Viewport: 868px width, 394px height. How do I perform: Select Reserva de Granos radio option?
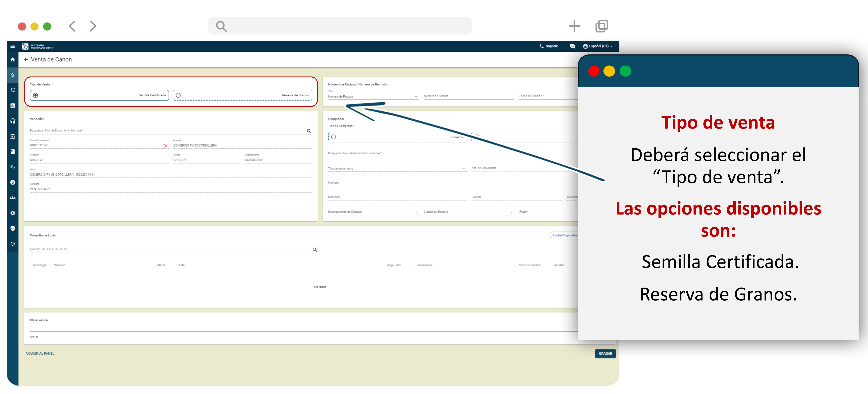tap(178, 95)
